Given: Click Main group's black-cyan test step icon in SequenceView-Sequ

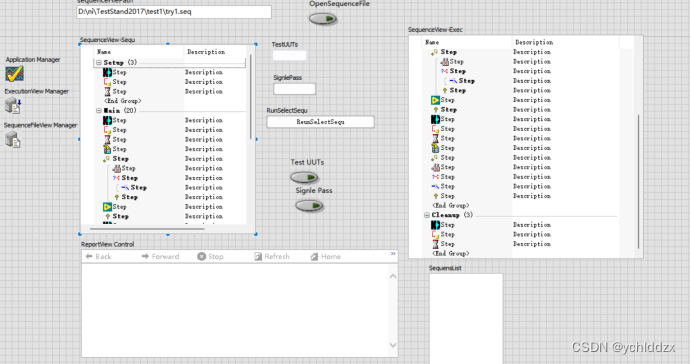Looking at the screenshot, I should coord(107,120).
